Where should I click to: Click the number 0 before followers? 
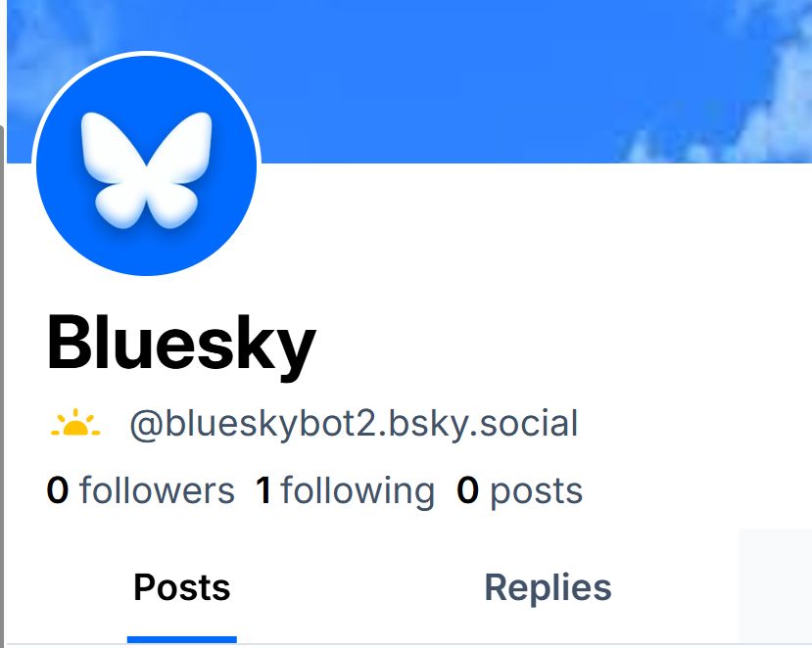[x=58, y=490]
